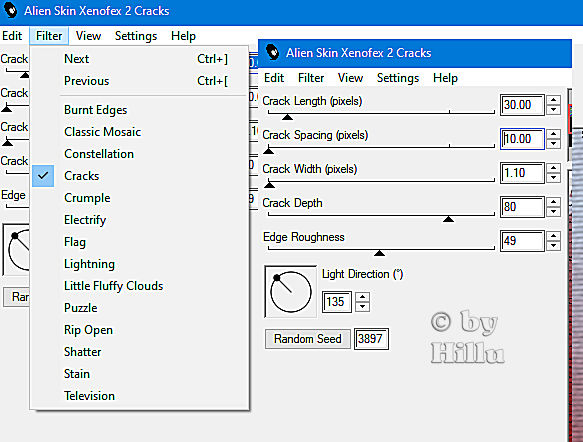Screen dimensions: 583x442
Task: Decrease Crack Width with down arrow
Action: (554, 178)
